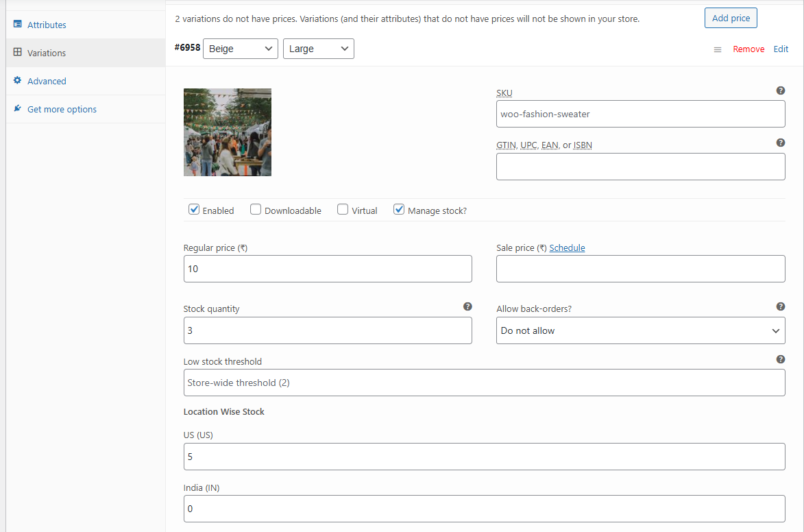Click help icon for Allow back-orders
This screenshot has height=532, width=804.
coord(780,306)
